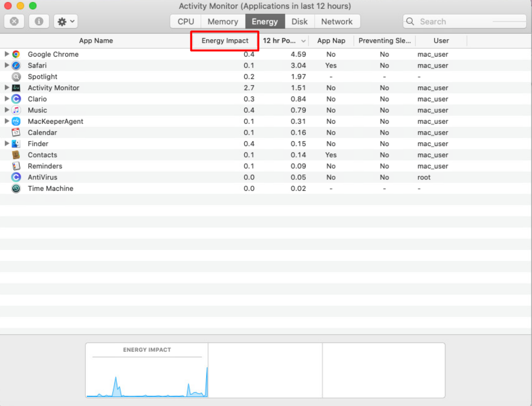Switch to the Network tab
Screen dimensions: 532x406
[x=337, y=21]
